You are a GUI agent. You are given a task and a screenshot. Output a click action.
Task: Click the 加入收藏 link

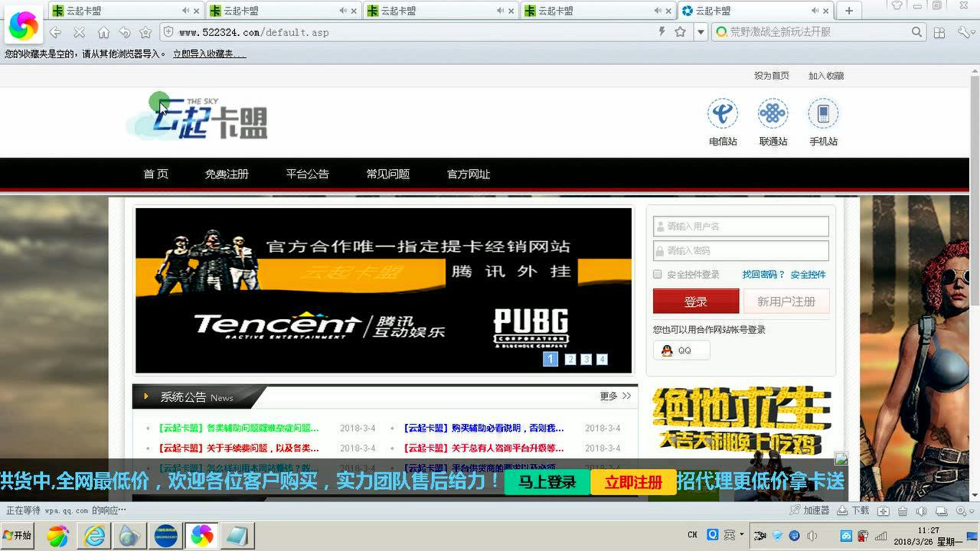(x=825, y=76)
